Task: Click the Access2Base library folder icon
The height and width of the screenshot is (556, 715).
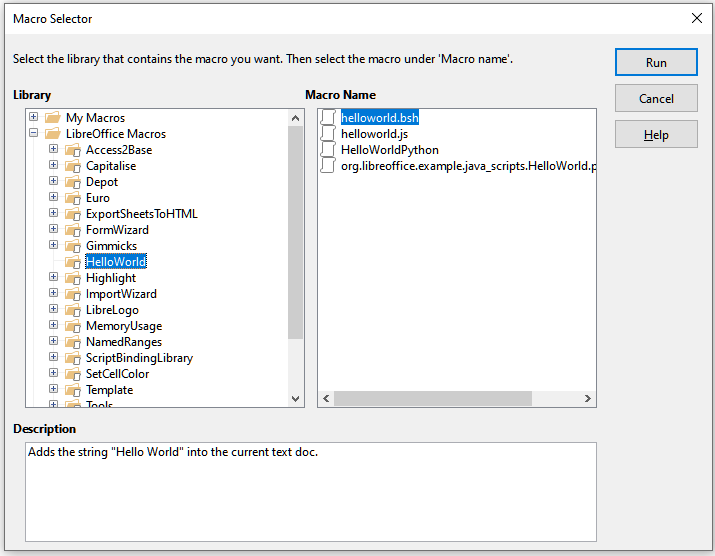Action: (73, 150)
